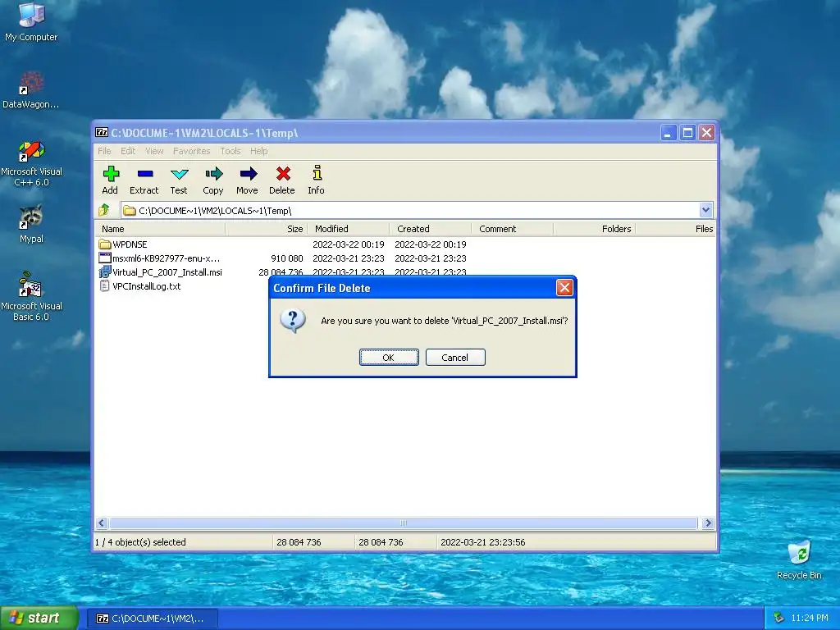Confirm deletion with OK button
This screenshot has height=630, width=840.
389,358
